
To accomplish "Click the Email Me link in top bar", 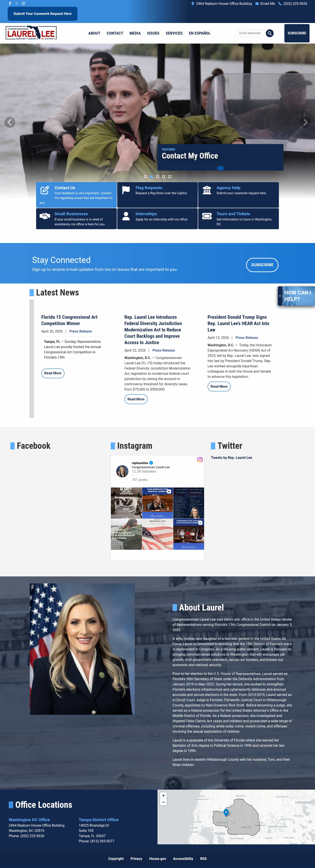I will click(x=268, y=4).
